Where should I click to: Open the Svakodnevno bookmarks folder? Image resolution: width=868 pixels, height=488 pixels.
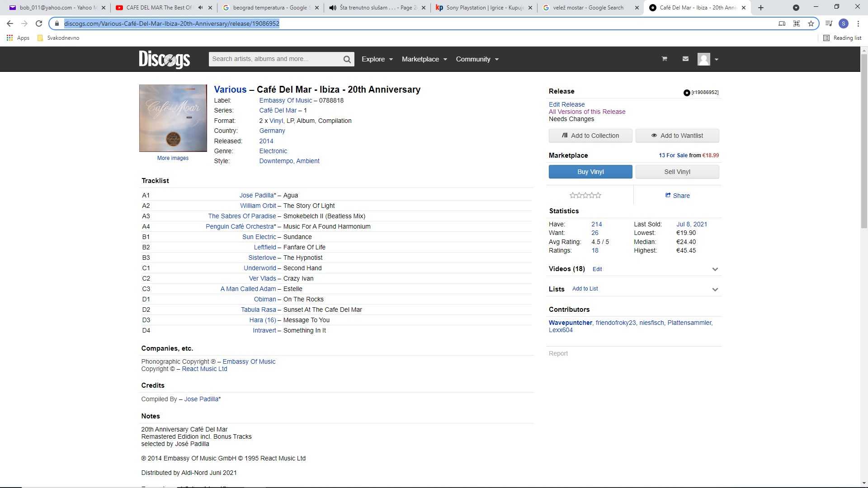[x=58, y=38]
